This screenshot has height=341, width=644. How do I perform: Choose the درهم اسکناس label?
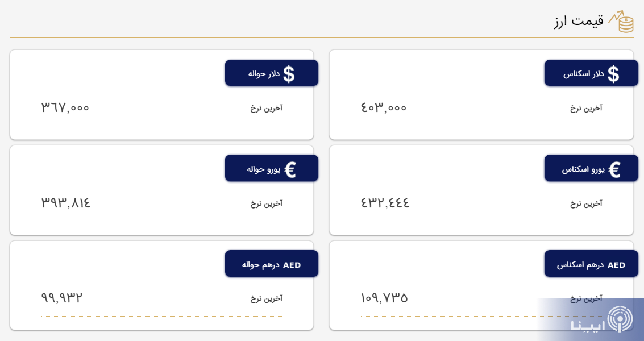[x=580, y=265]
